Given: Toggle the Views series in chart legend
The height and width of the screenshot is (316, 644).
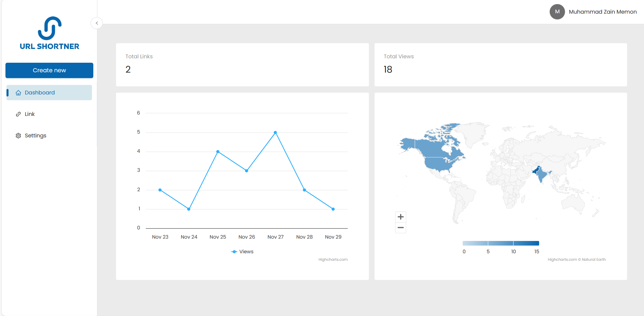Looking at the screenshot, I should (x=242, y=252).
